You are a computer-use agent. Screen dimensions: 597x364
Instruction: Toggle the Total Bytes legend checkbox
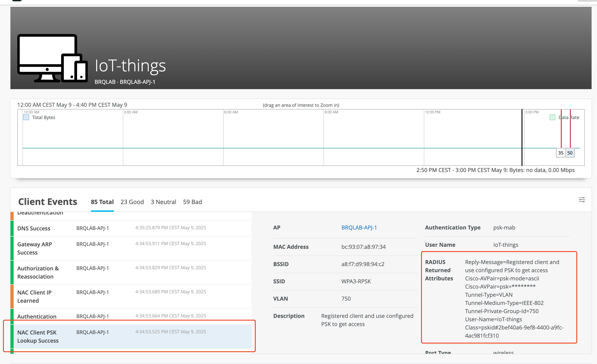(x=26, y=117)
